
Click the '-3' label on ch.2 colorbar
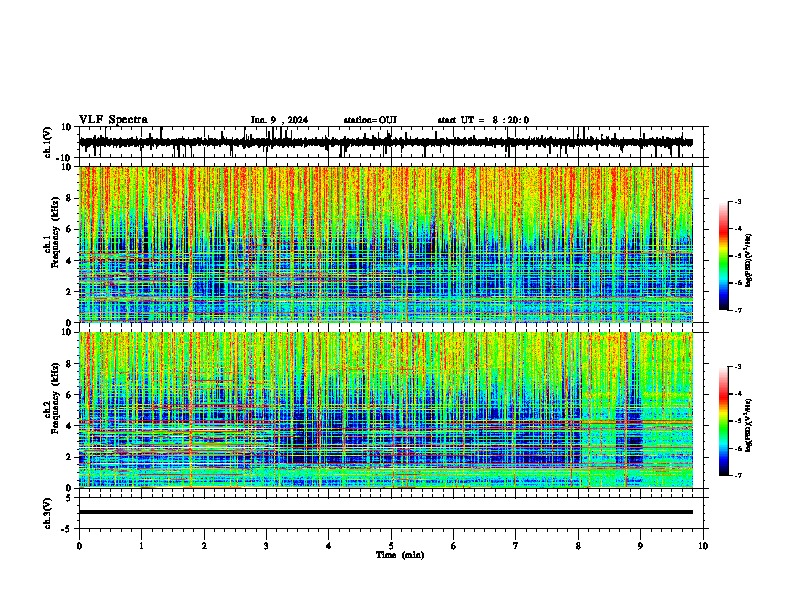click(x=737, y=367)
